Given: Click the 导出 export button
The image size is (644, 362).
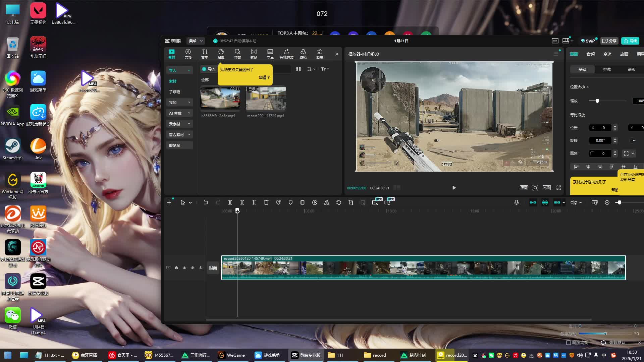Looking at the screenshot, I should coord(630,41).
